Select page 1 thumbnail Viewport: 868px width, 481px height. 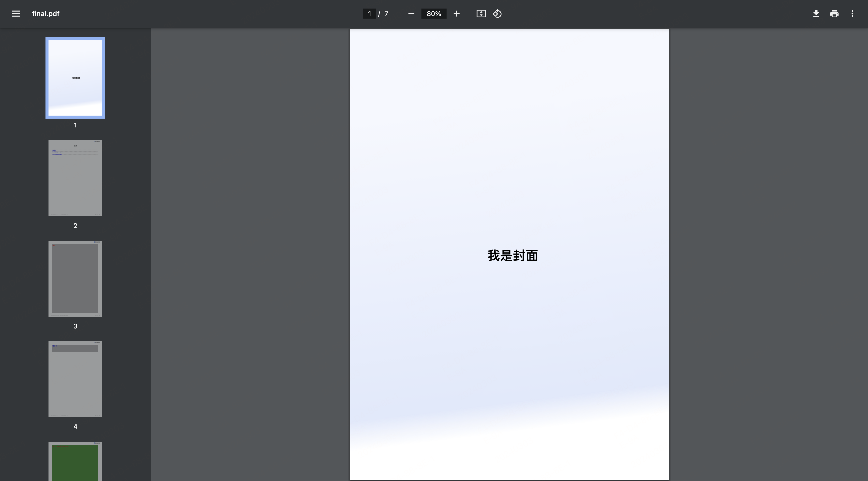[75, 77]
